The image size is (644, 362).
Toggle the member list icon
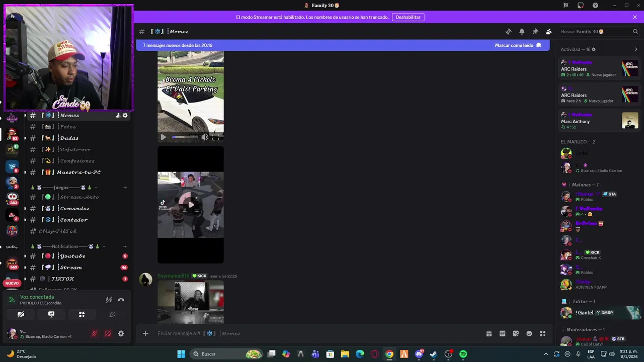click(x=549, y=31)
